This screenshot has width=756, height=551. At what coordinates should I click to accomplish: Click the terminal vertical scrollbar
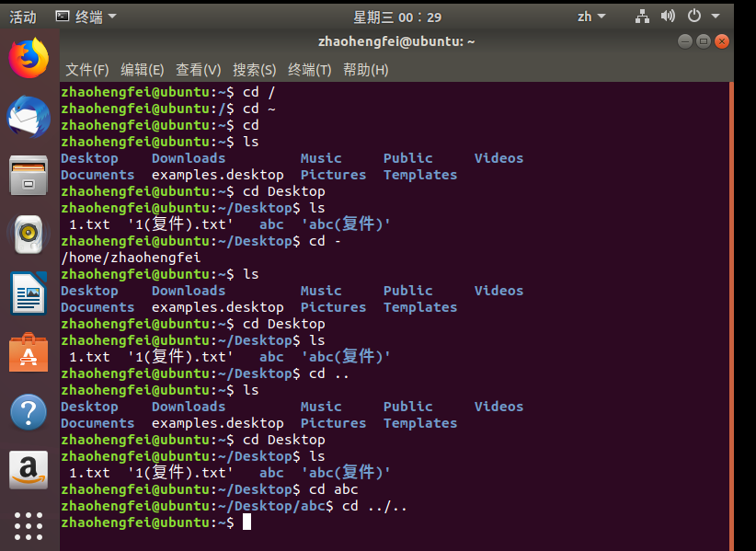pos(731,316)
